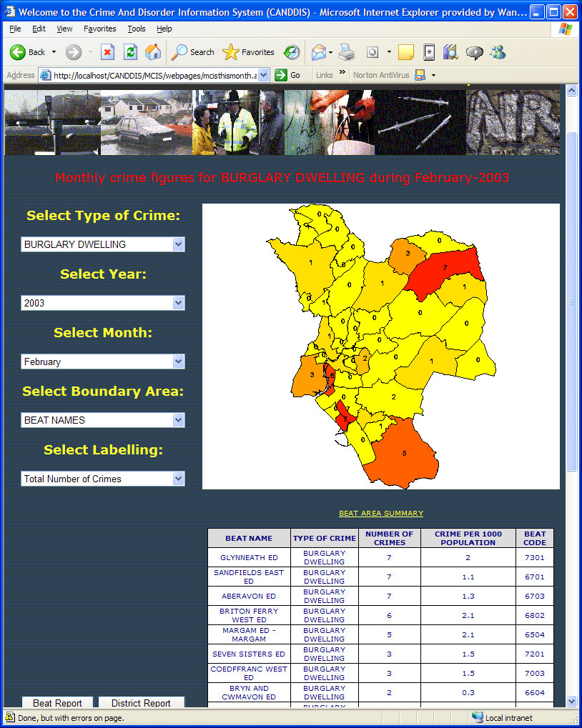Click in the Address URL field

pos(154,75)
